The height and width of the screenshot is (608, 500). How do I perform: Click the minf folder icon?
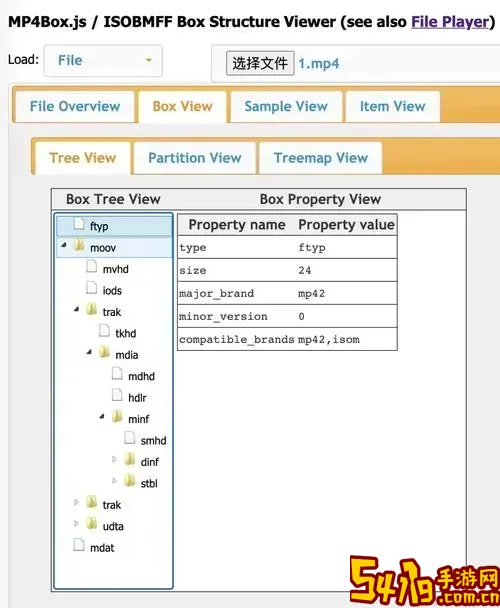pos(117,417)
